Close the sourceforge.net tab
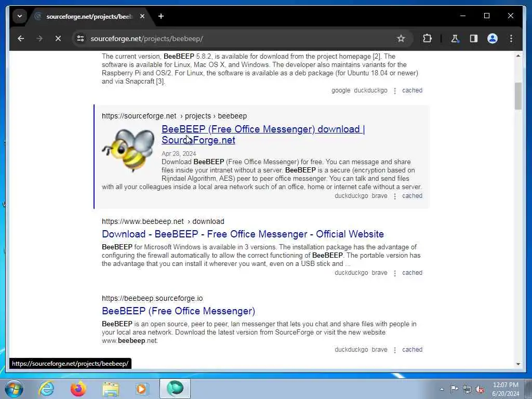This screenshot has height=399, width=532. click(x=142, y=16)
